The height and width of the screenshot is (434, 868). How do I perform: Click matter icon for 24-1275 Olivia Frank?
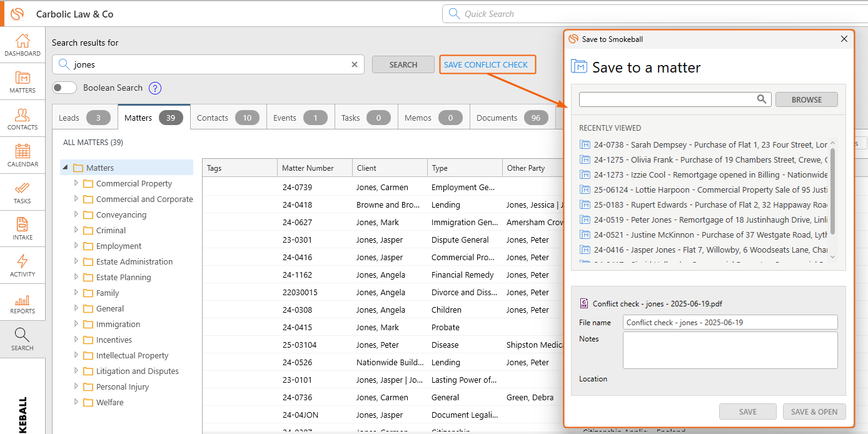585,159
